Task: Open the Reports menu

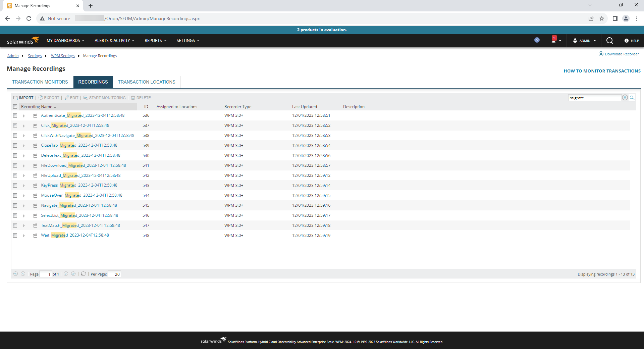Action: click(x=155, y=41)
